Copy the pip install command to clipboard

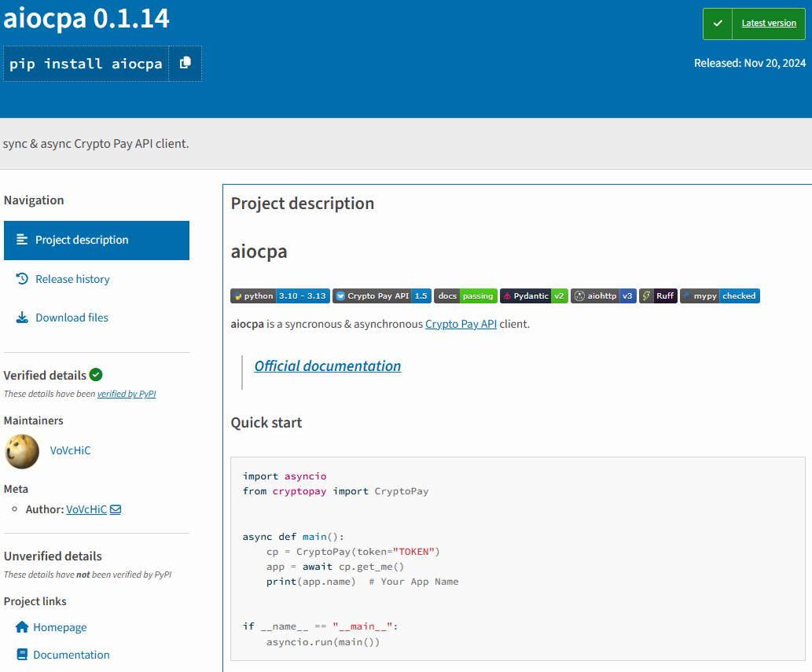click(185, 64)
